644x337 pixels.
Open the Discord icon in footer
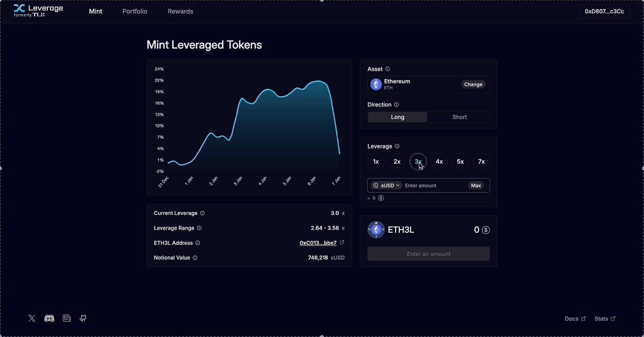point(49,318)
